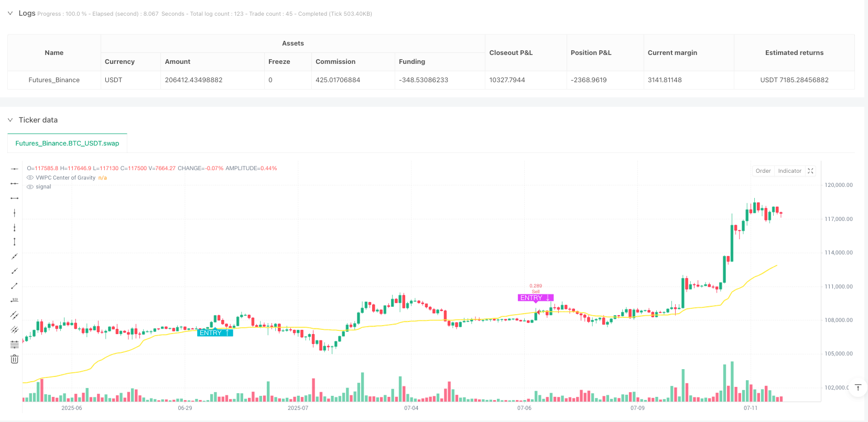Select the vertical ray line drawing tool
The height and width of the screenshot is (422, 868).
(x=15, y=227)
